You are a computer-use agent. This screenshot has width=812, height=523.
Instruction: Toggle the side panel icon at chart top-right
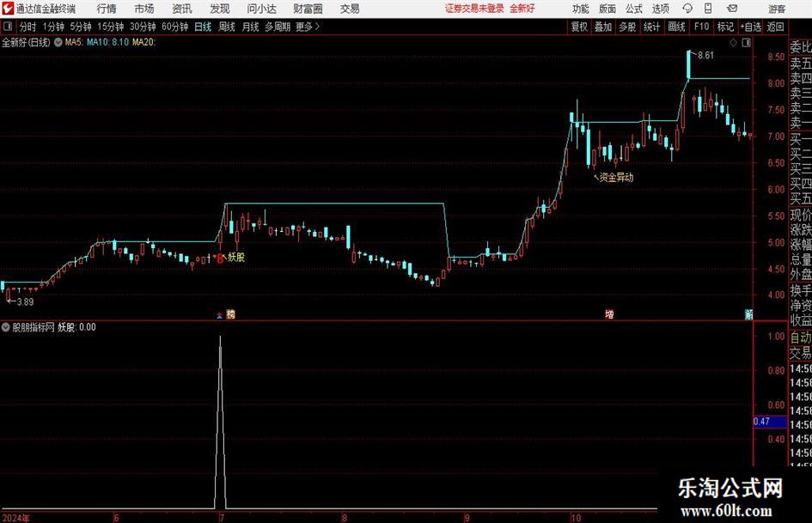coord(746,43)
